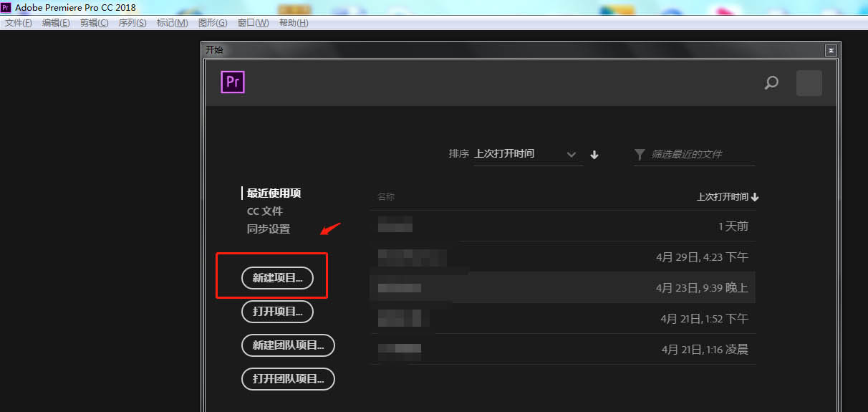
Task: Open the project from 4月 29日, 4:23 下午
Action: [x=563, y=257]
